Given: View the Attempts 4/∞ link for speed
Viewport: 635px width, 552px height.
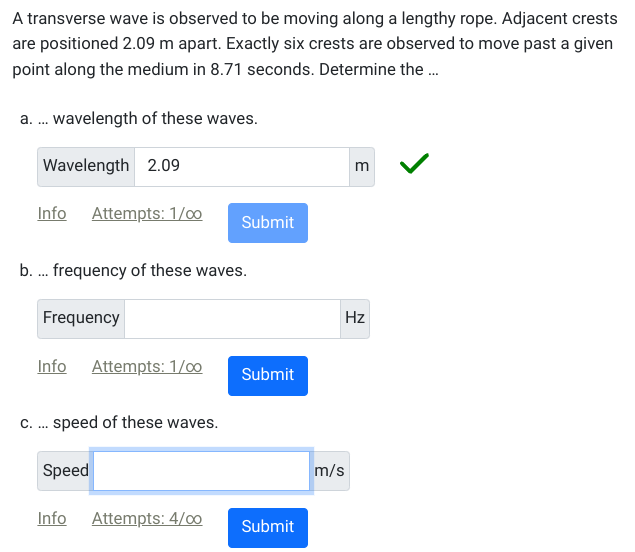Looking at the screenshot, I should (147, 518).
